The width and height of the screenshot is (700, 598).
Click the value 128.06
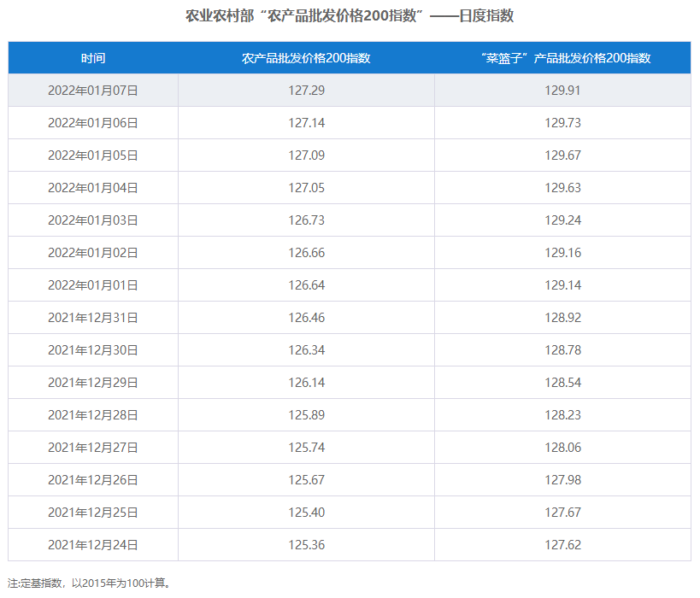pyautogui.click(x=562, y=448)
